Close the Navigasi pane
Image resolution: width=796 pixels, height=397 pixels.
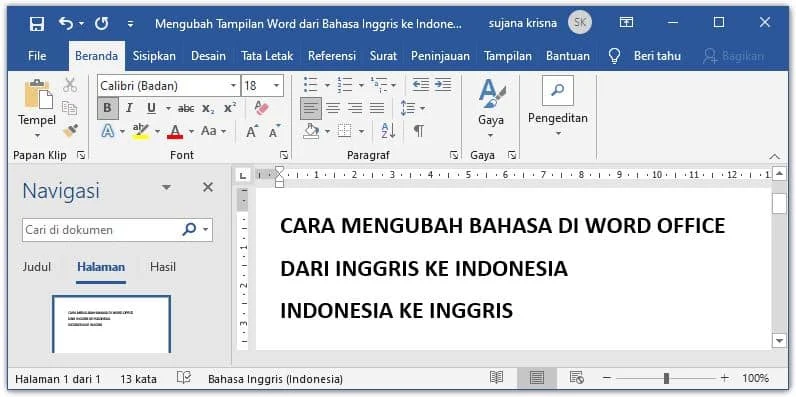(x=208, y=187)
